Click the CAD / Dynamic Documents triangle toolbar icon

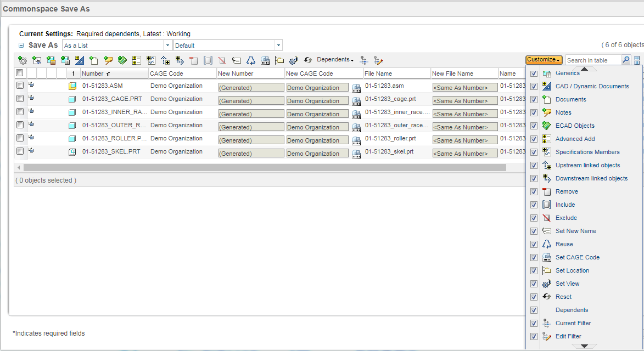pyautogui.click(x=80, y=60)
